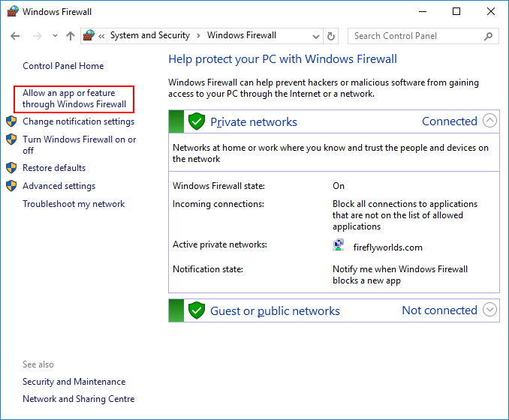Screen dimensions: 509x420
Task: Open Turn Windows Firewall on or off
Action: pyautogui.click(x=80, y=145)
